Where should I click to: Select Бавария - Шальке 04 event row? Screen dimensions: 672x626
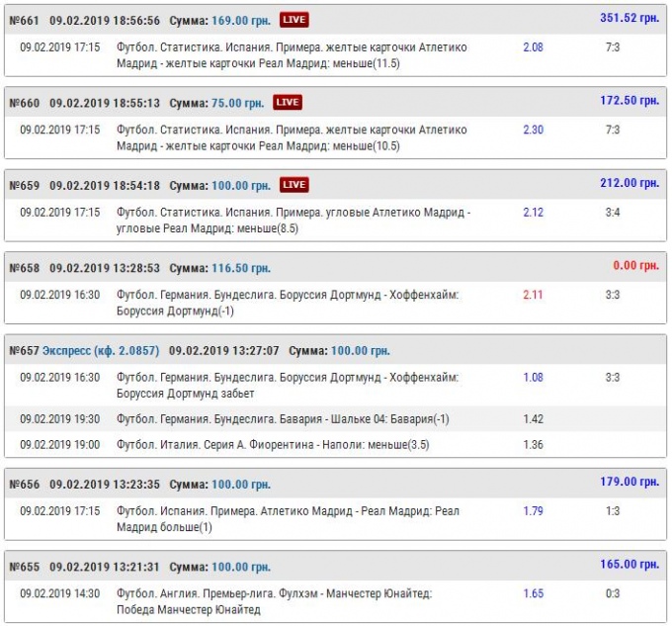pyautogui.click(x=283, y=419)
